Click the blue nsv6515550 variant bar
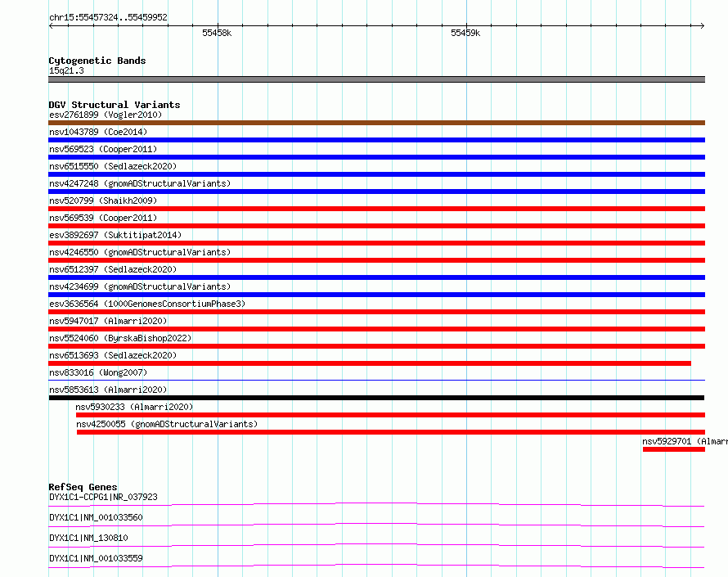The height and width of the screenshot is (577, 728). click(376, 174)
